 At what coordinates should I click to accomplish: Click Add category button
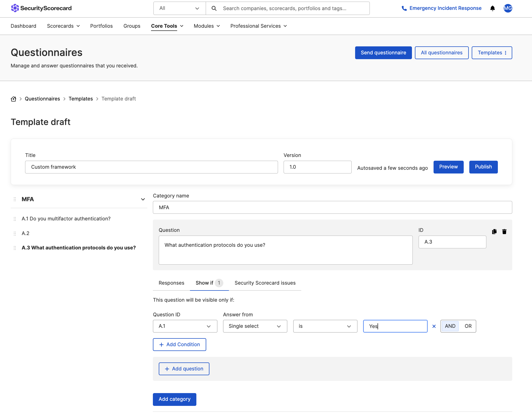174,399
